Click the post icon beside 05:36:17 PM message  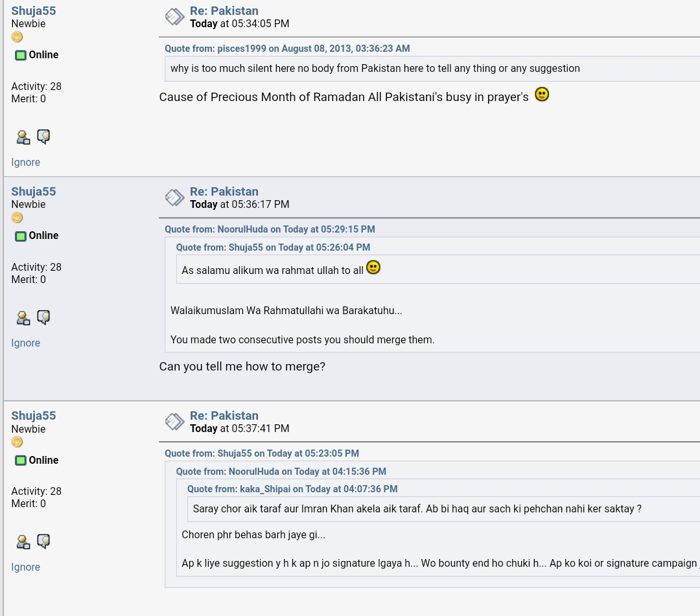[174, 198]
